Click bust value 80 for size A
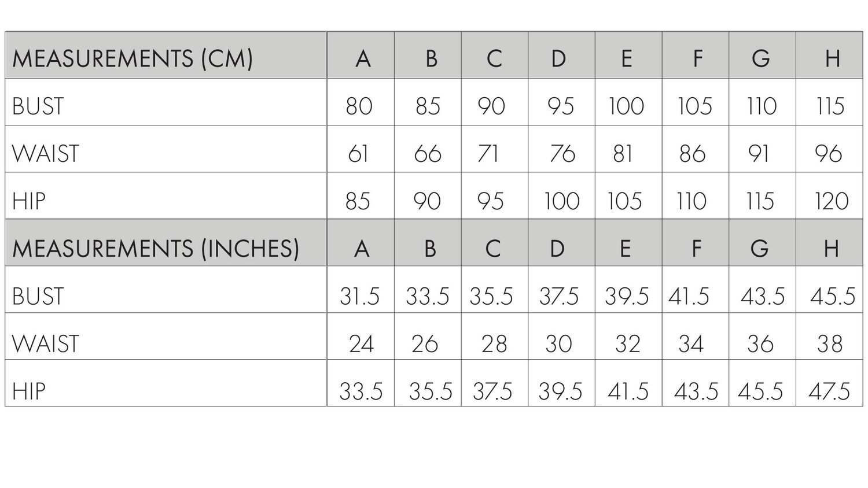Image resolution: width=868 pixels, height=488 pixels. (x=359, y=106)
